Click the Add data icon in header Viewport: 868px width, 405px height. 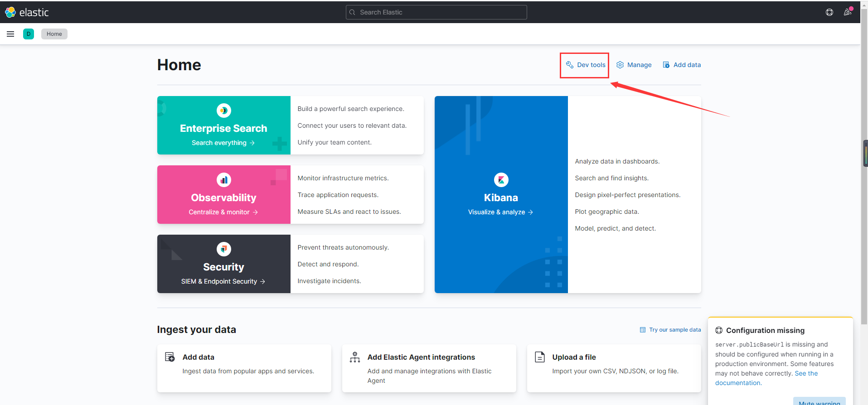pos(666,65)
